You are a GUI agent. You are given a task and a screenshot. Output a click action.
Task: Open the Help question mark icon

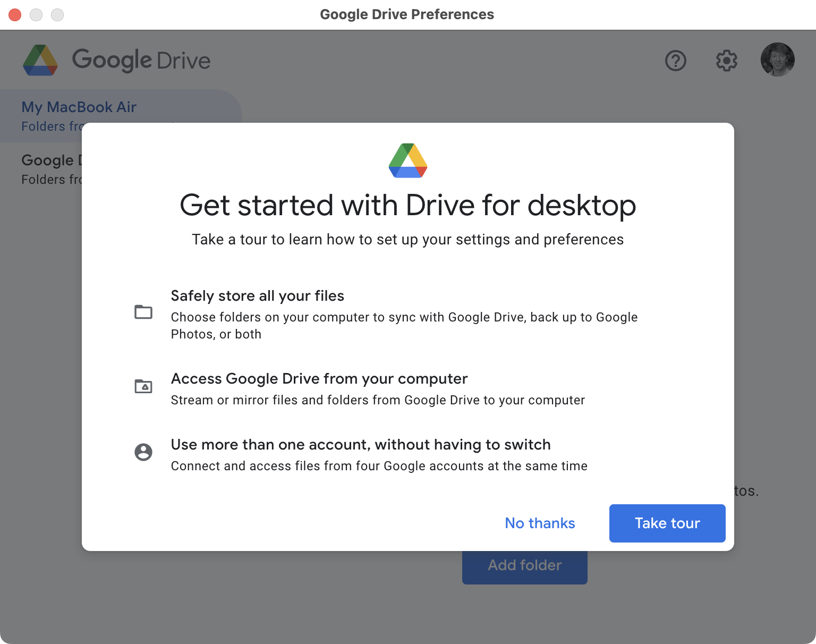tap(675, 61)
